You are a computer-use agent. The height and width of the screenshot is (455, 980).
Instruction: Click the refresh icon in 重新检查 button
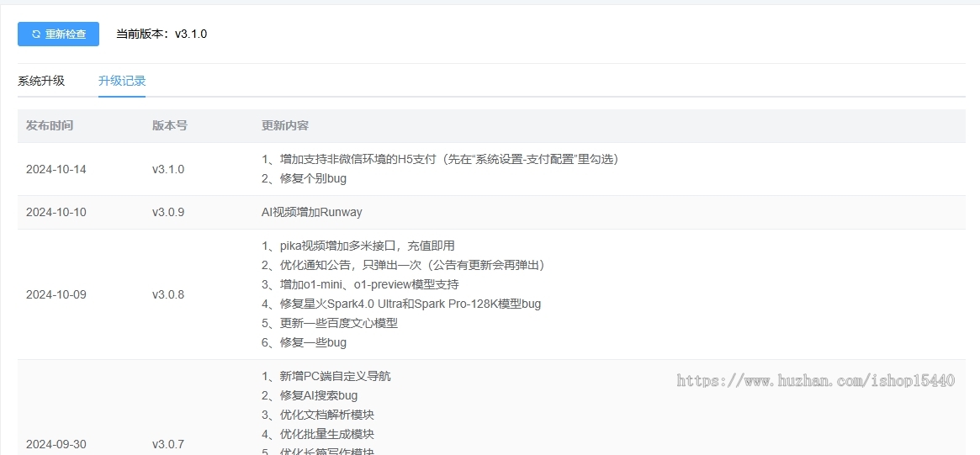pos(36,34)
